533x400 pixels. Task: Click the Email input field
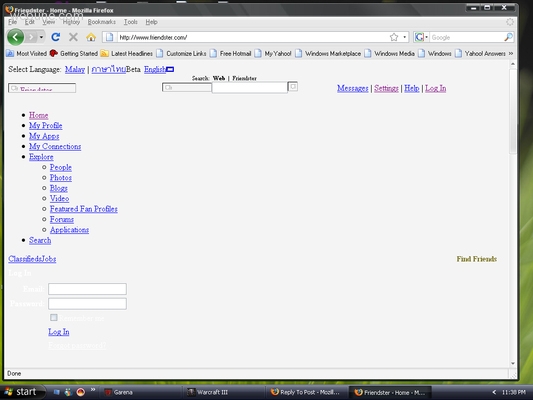87,289
